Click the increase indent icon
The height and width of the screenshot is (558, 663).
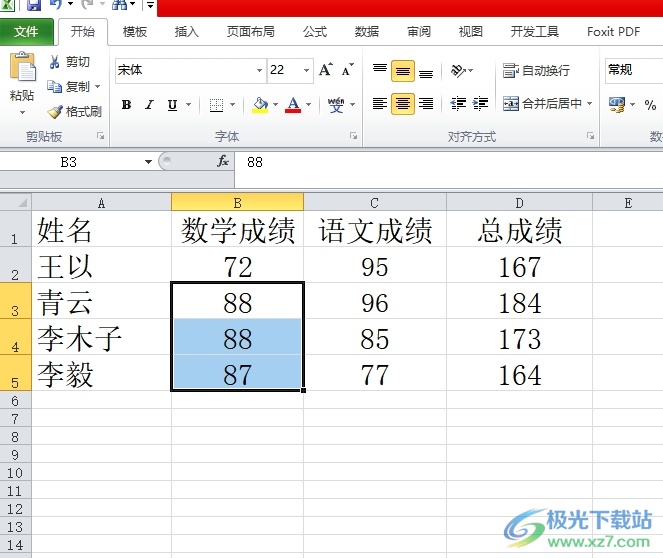[x=481, y=104]
